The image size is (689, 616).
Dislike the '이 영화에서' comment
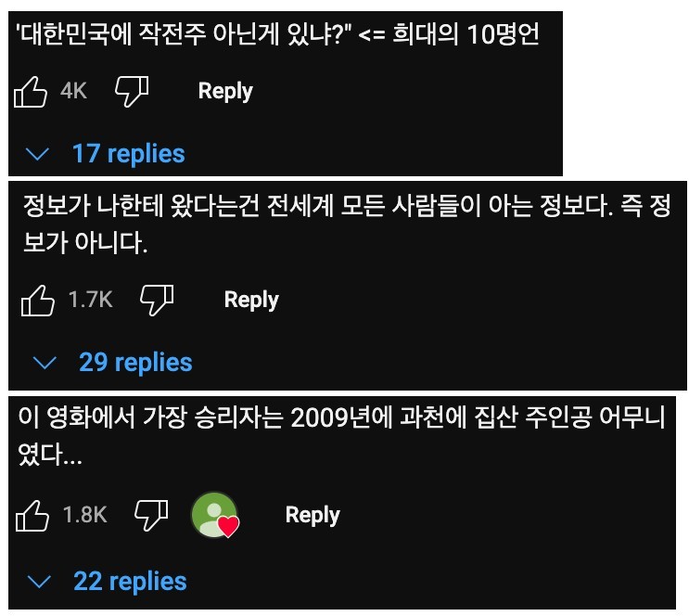click(x=151, y=514)
